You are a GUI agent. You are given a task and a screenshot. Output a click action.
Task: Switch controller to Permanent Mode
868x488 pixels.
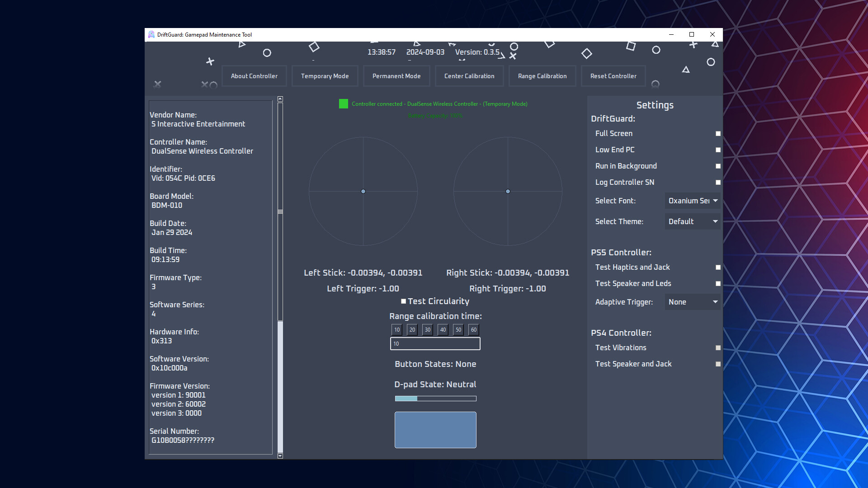tap(396, 76)
